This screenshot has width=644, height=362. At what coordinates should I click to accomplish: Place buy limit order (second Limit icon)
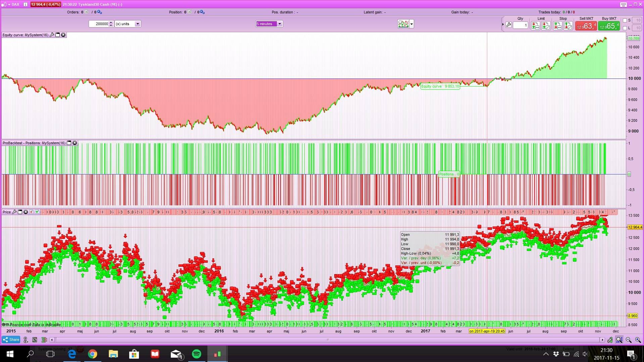[546, 25]
